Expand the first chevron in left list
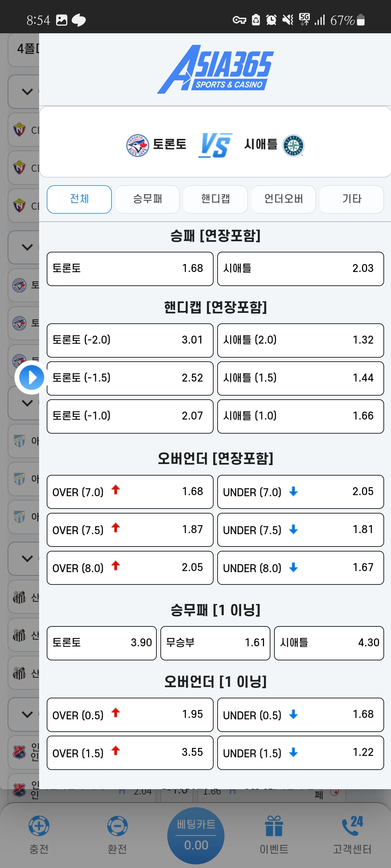The image size is (391, 868). 27,92
